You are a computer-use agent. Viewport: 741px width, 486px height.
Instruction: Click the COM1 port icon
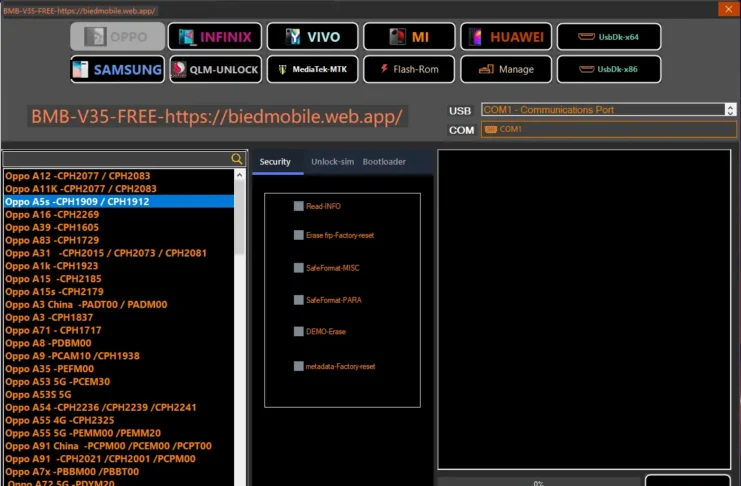point(491,129)
